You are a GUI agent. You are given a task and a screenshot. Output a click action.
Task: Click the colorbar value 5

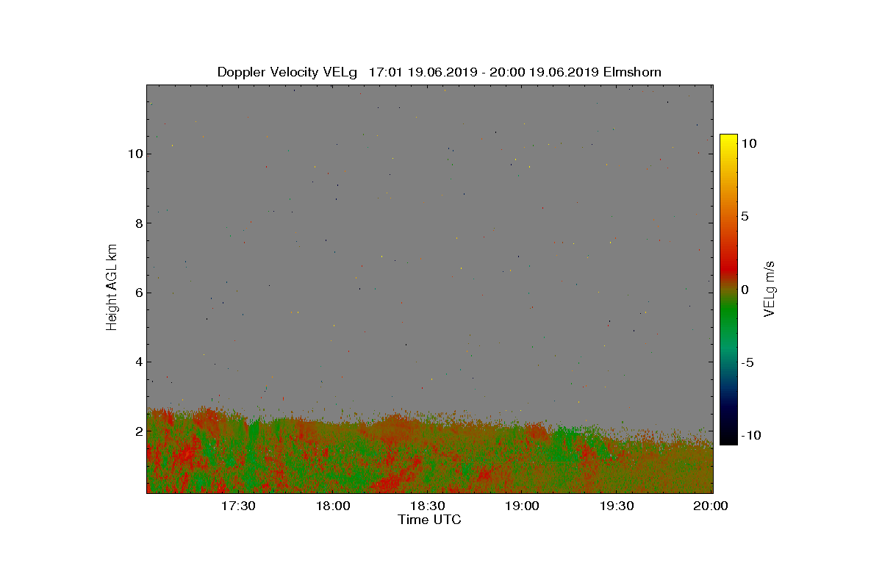coord(745,216)
